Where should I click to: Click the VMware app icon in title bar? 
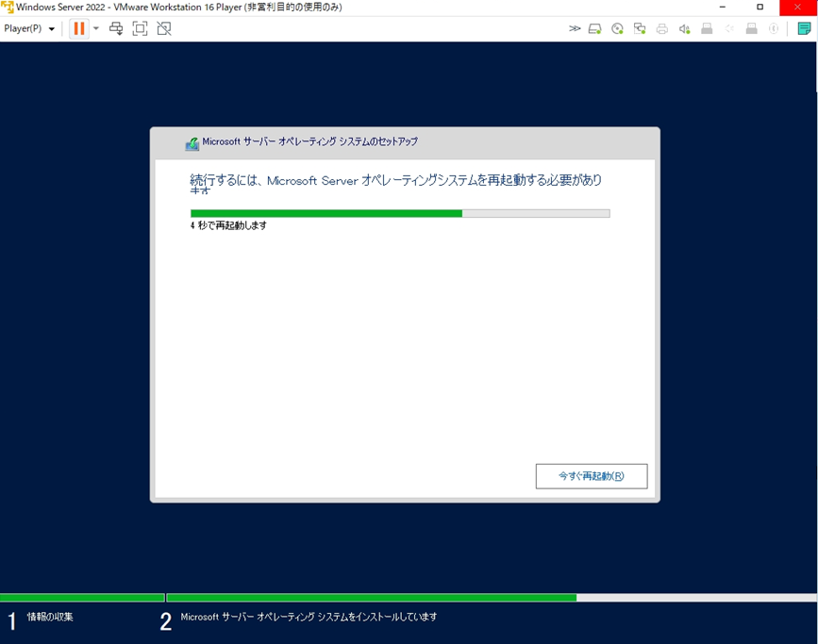8,8
